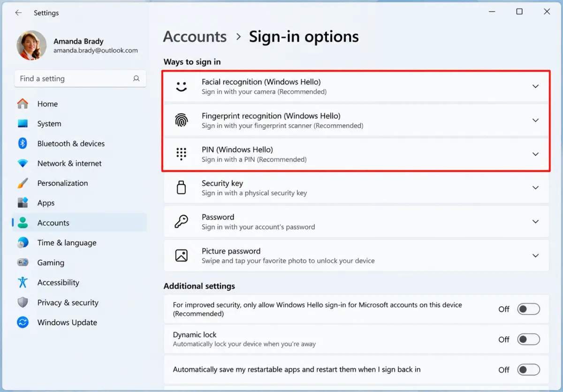Maximize the Settings window
563x392 pixels.
(x=519, y=12)
